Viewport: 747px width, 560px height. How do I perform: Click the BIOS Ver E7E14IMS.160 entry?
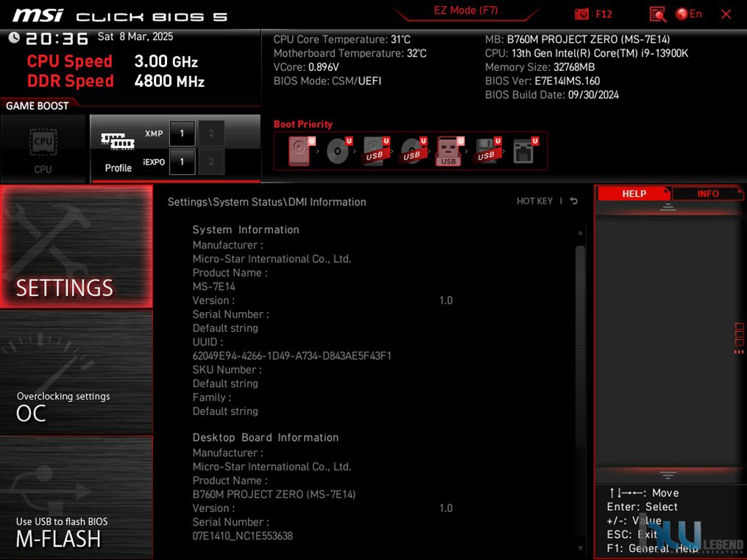[x=542, y=81]
